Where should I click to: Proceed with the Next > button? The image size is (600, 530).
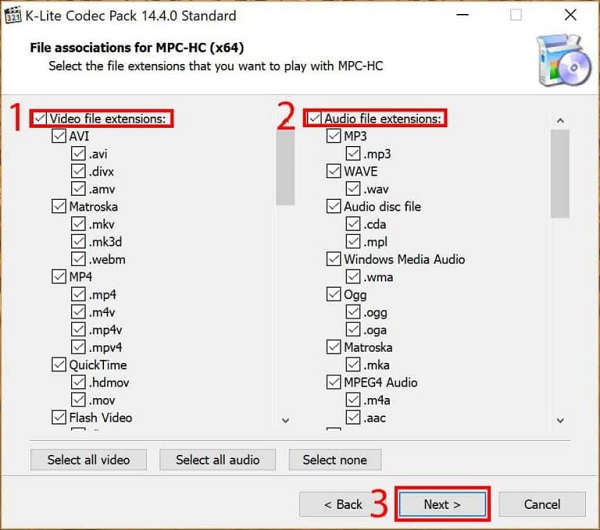click(442, 504)
